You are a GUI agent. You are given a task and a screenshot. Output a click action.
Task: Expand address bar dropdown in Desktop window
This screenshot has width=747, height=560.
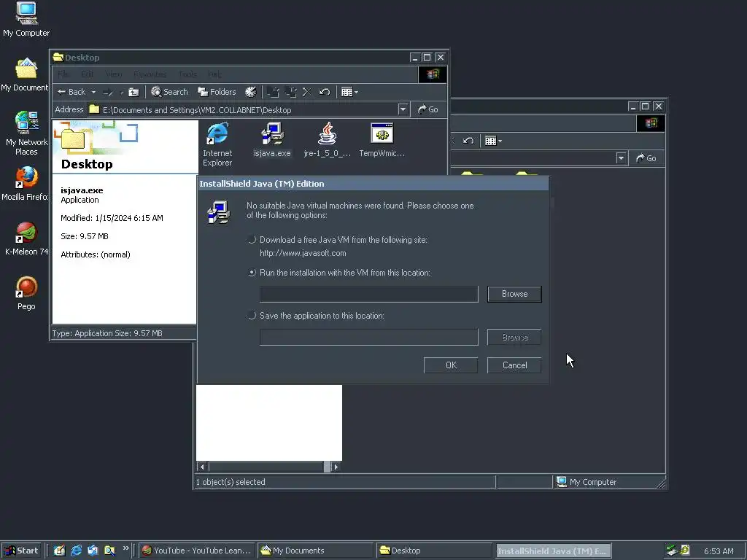403,109
